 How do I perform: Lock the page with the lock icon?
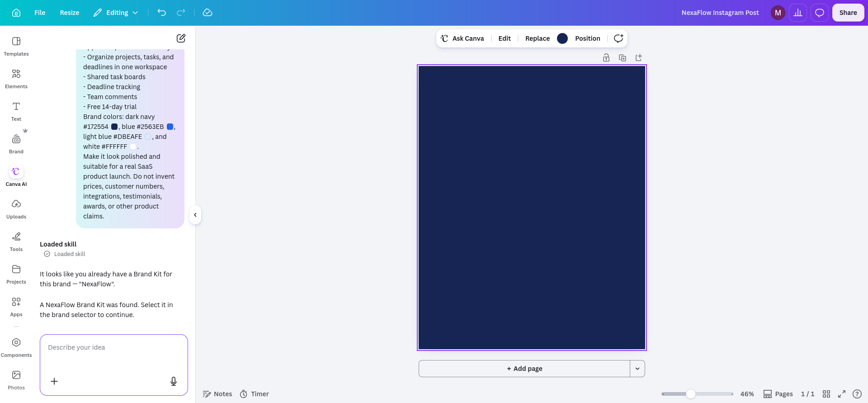(x=606, y=57)
